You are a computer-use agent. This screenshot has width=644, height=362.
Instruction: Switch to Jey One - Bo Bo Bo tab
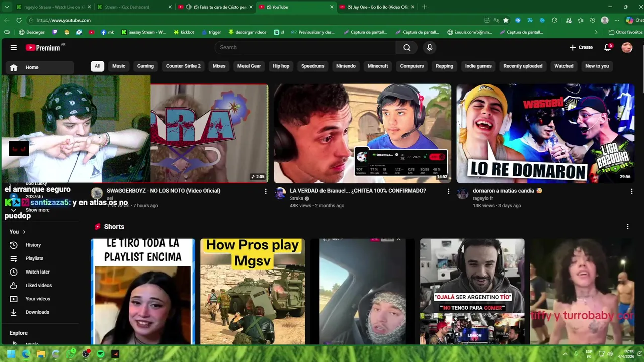coord(377,7)
